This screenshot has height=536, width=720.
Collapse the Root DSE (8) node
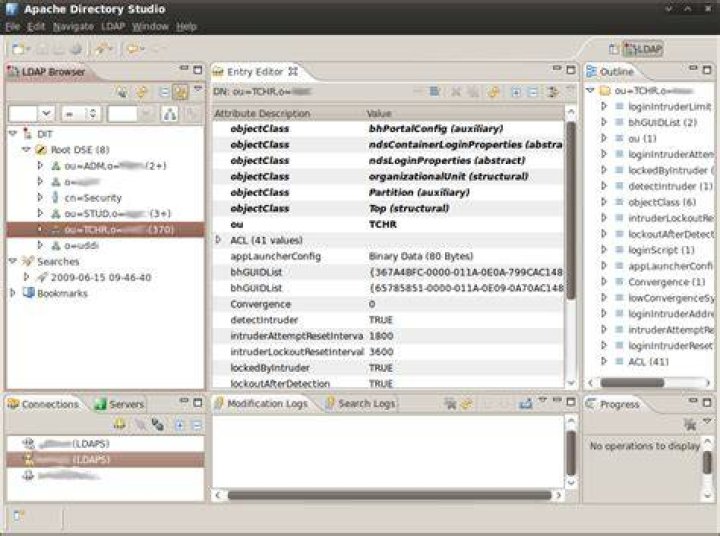click(x=26, y=150)
